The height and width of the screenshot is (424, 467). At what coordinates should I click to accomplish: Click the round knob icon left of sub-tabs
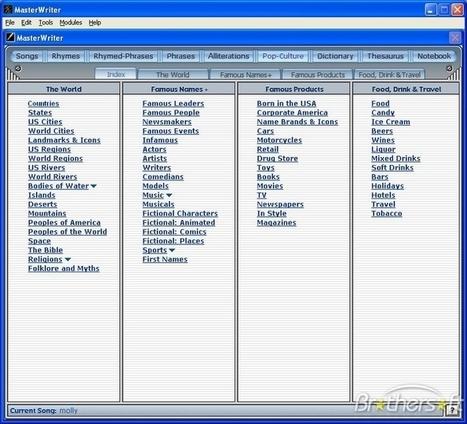18,68
